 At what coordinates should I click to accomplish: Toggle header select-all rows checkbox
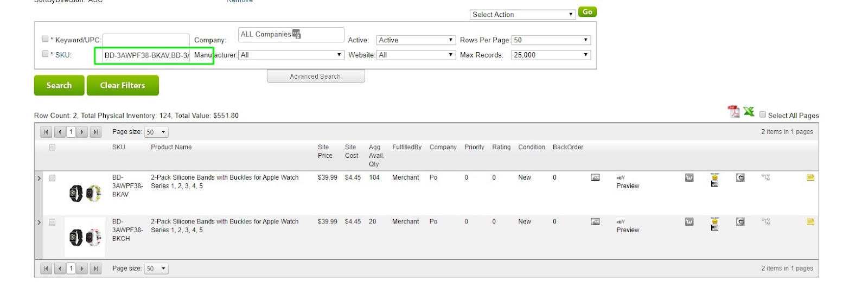(x=52, y=147)
